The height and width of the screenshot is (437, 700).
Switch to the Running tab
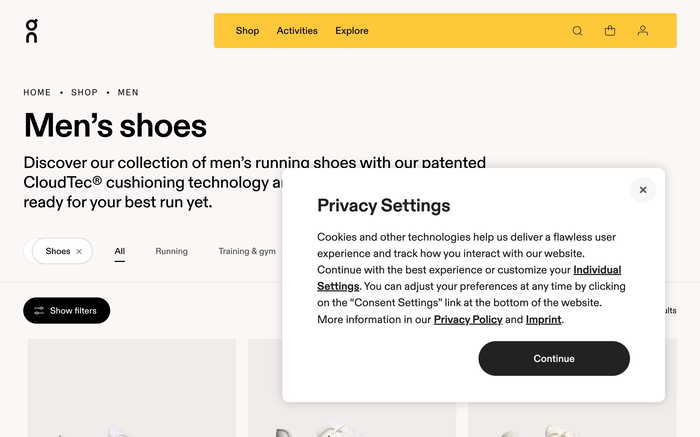coord(171,251)
